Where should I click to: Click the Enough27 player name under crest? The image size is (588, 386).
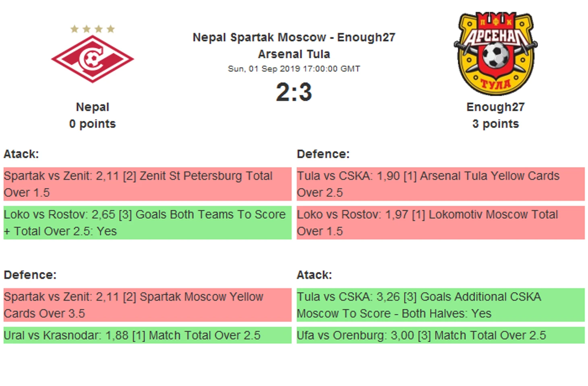(495, 107)
